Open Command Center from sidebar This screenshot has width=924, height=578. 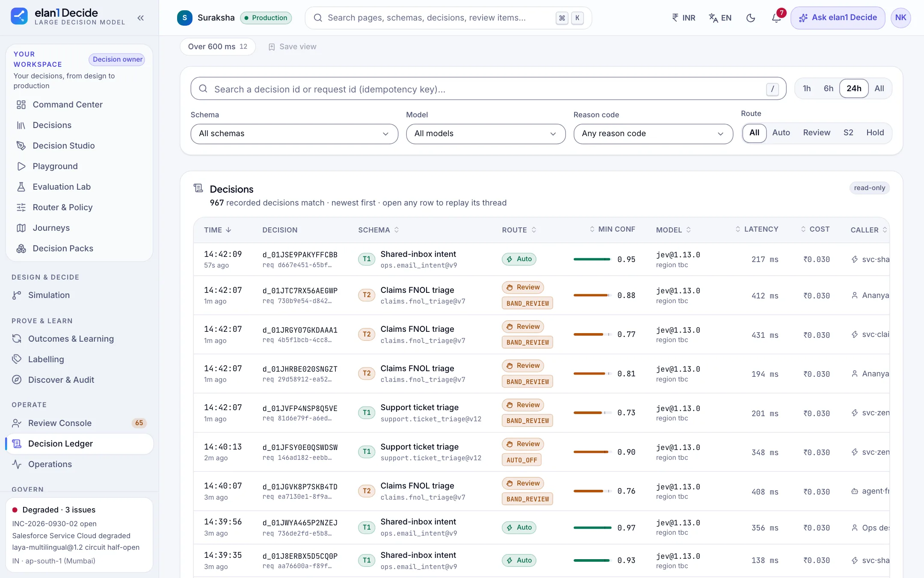(80, 105)
